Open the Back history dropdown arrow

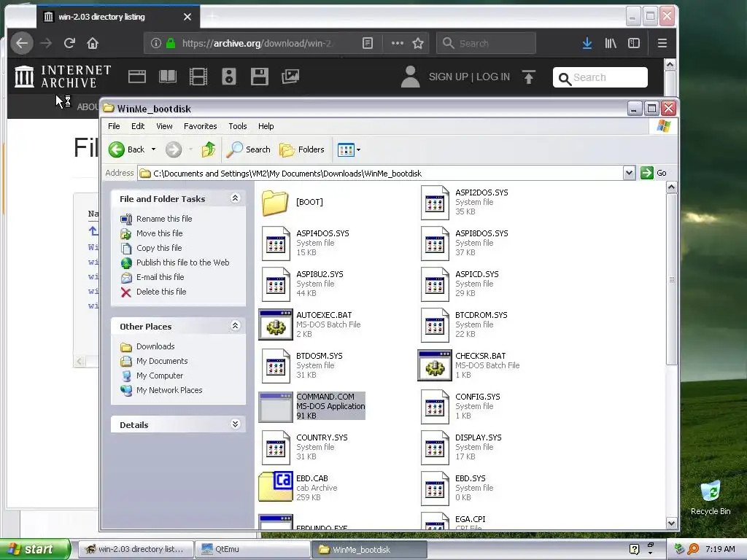tap(153, 149)
